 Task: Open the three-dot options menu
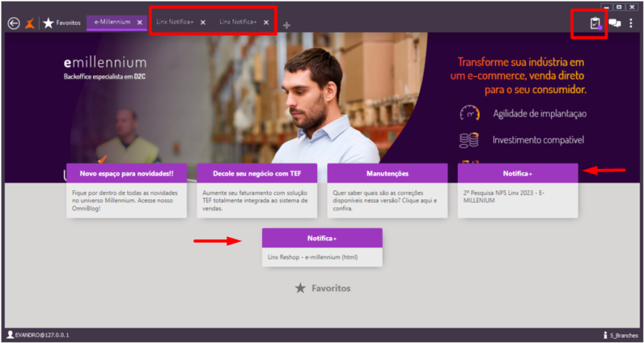[631, 24]
